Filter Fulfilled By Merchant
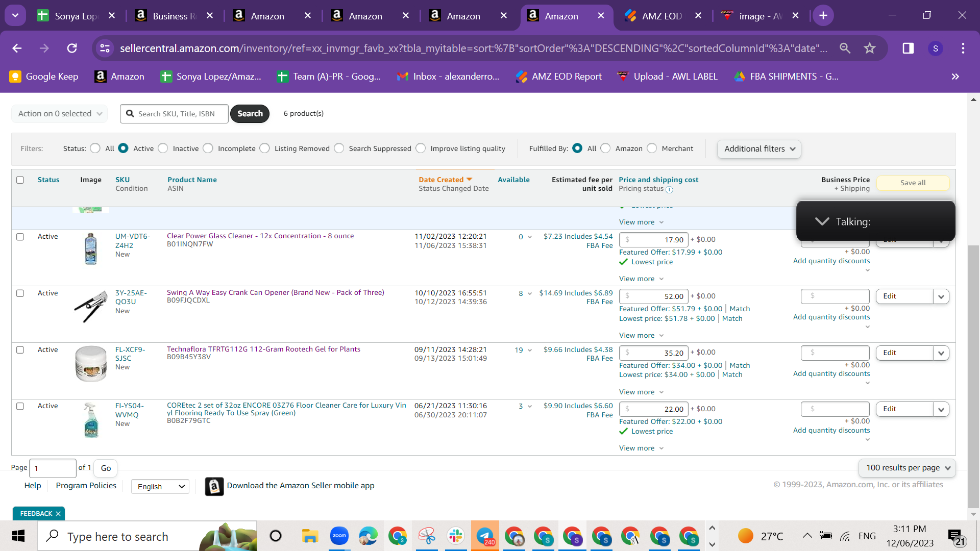This screenshot has height=551, width=980. (x=652, y=148)
